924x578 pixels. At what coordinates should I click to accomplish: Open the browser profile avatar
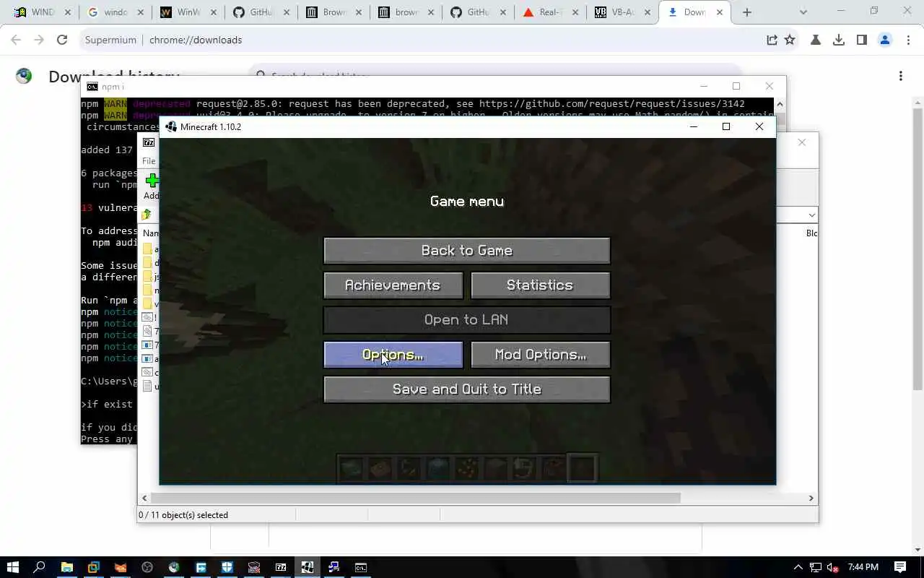pyautogui.click(x=885, y=40)
